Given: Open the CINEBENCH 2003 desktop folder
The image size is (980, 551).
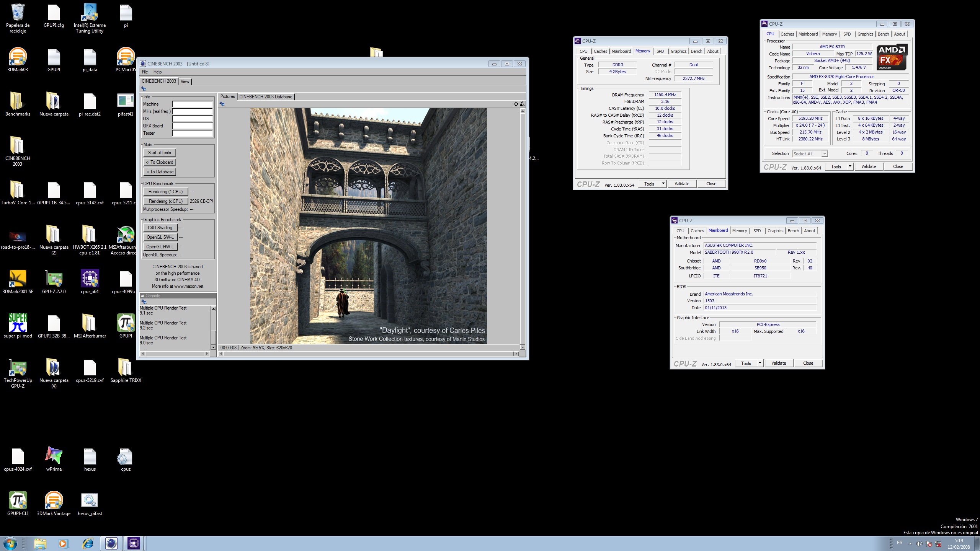Looking at the screenshot, I should point(18,151).
